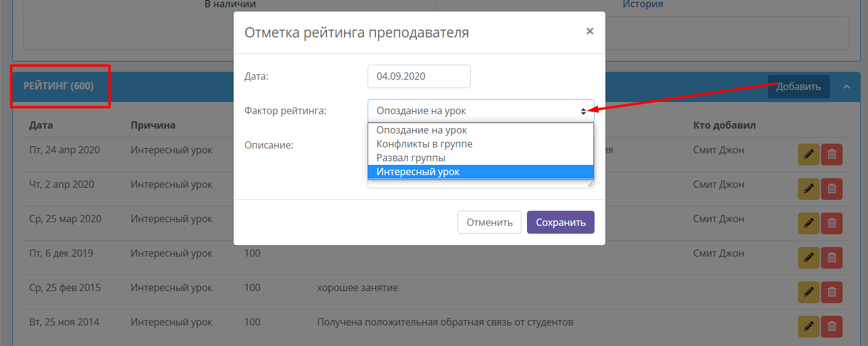Click the date cell Ср, 25 фев 2015

tap(65, 287)
